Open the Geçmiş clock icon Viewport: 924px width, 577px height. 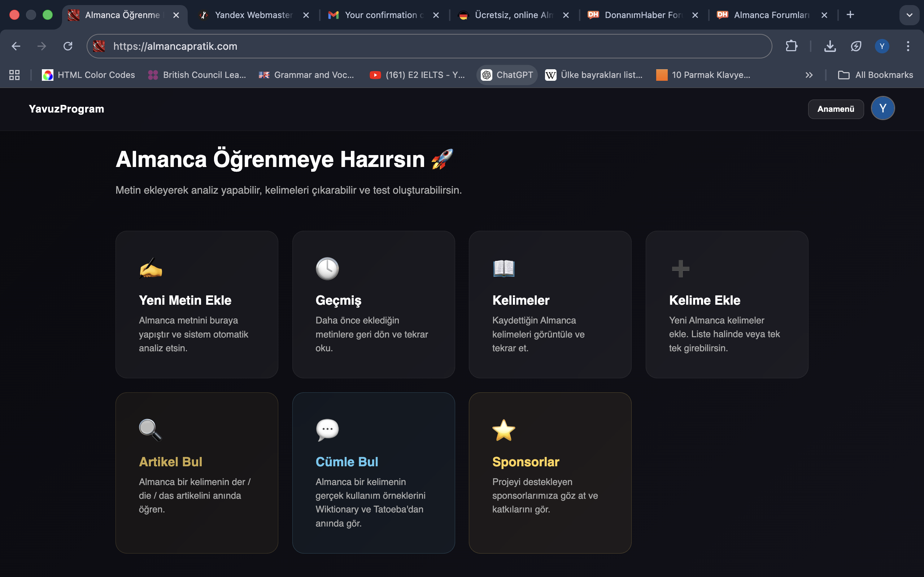click(x=327, y=268)
